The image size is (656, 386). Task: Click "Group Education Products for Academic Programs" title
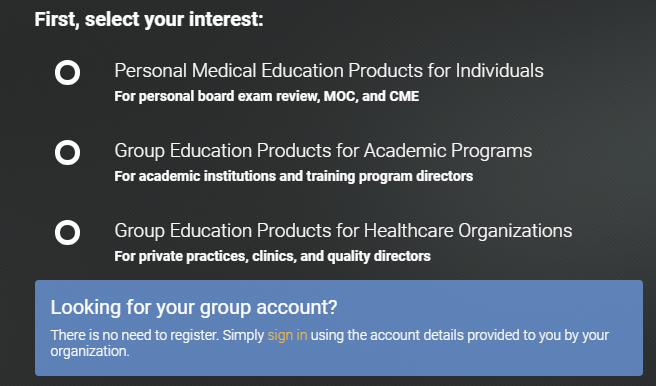tap(323, 151)
